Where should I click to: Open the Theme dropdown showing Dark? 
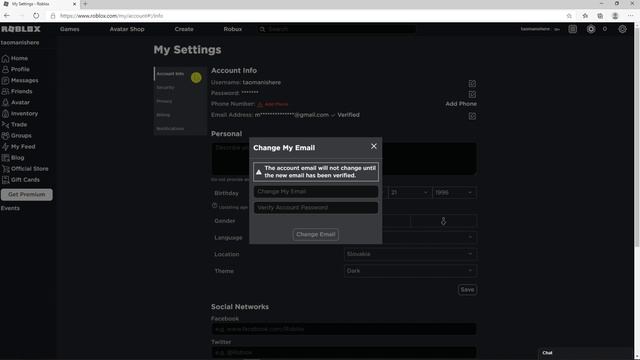410,271
